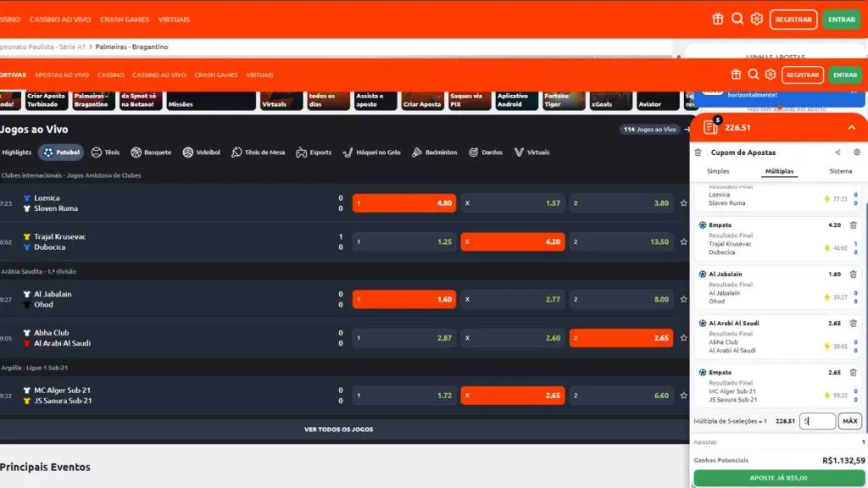Switch to the Sistema bet tab
868x488 pixels.
click(x=840, y=171)
